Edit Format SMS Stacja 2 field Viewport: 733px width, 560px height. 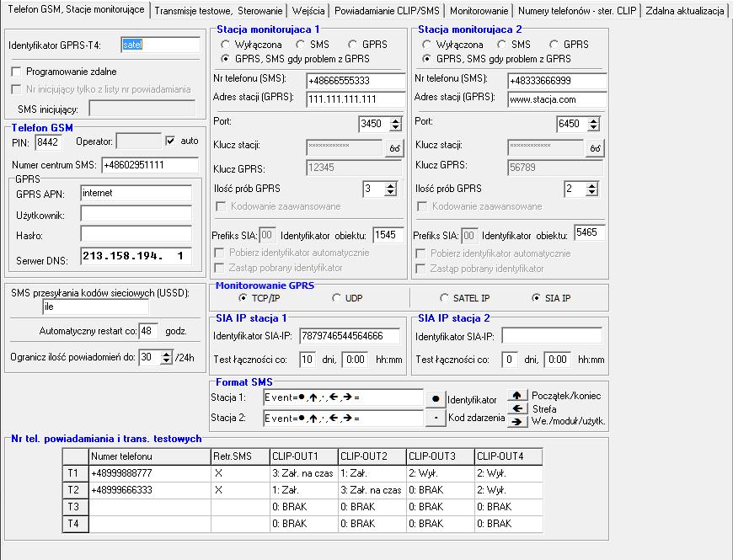343,418
